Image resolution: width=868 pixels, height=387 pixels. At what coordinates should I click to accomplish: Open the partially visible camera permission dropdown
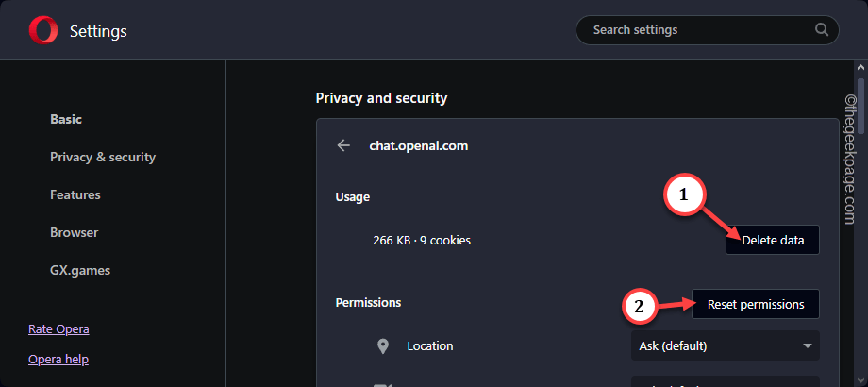pyautogui.click(x=726, y=381)
